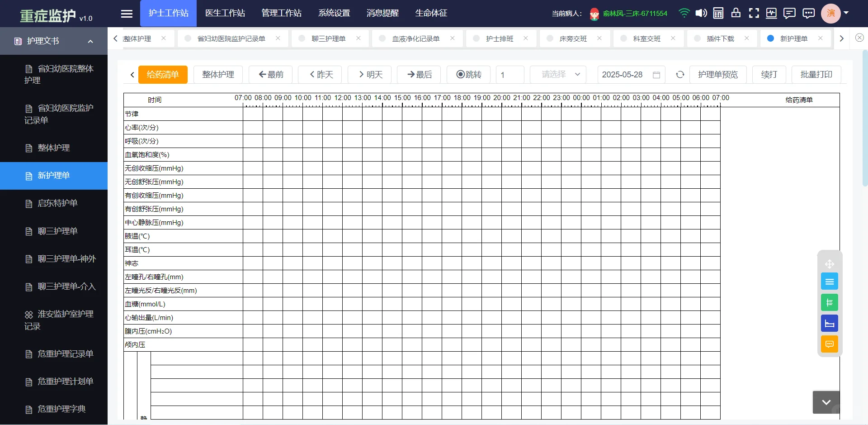Viewport: 868px width, 425px height.
Task: Click the blue list icon in floating toolbar
Action: coord(830,281)
